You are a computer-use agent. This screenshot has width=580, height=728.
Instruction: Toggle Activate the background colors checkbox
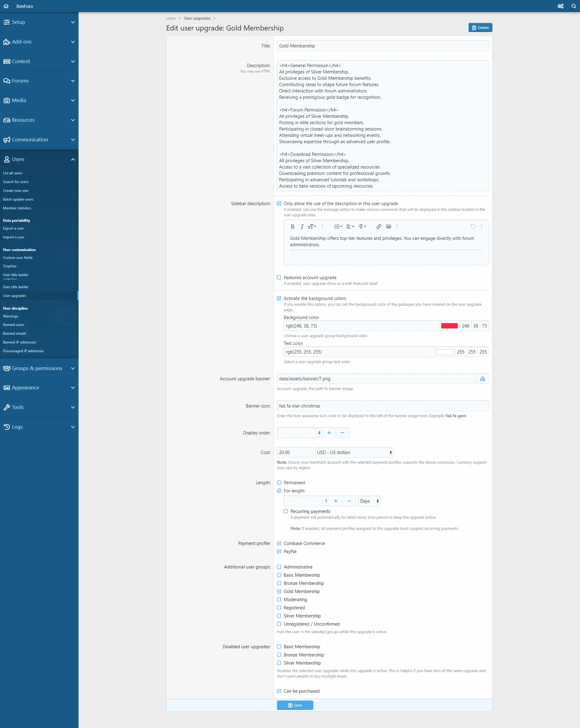coord(279,298)
